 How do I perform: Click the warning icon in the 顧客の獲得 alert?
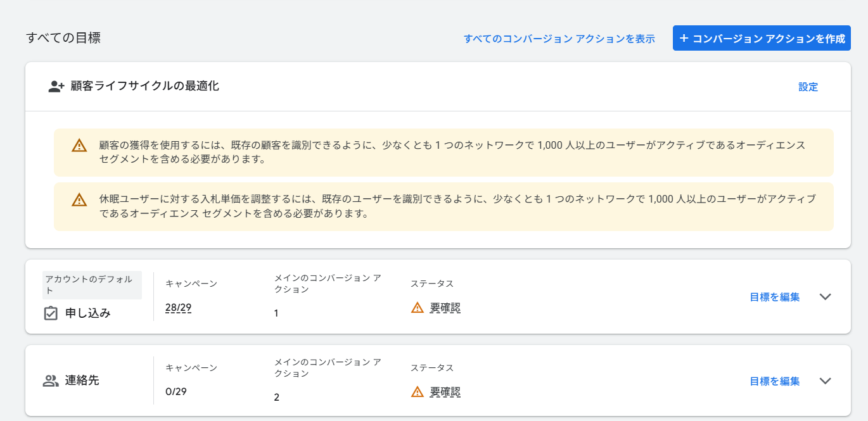click(79, 146)
